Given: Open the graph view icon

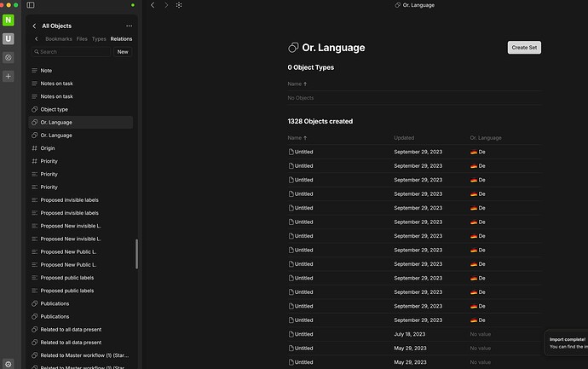Looking at the screenshot, I should pyautogui.click(x=179, y=5).
